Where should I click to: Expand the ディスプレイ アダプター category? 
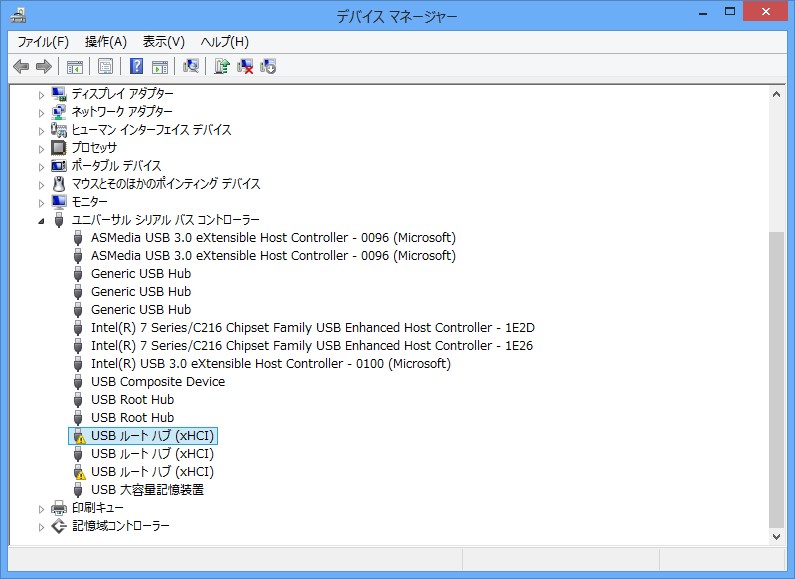[x=41, y=94]
